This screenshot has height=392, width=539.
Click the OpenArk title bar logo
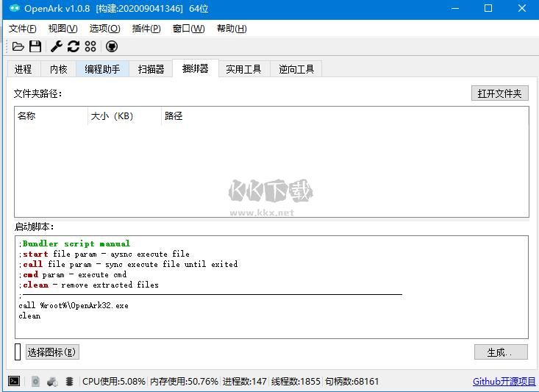pyautogui.click(x=15, y=8)
